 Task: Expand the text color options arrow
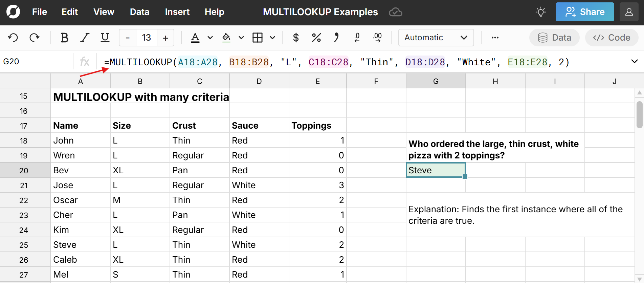tap(210, 38)
